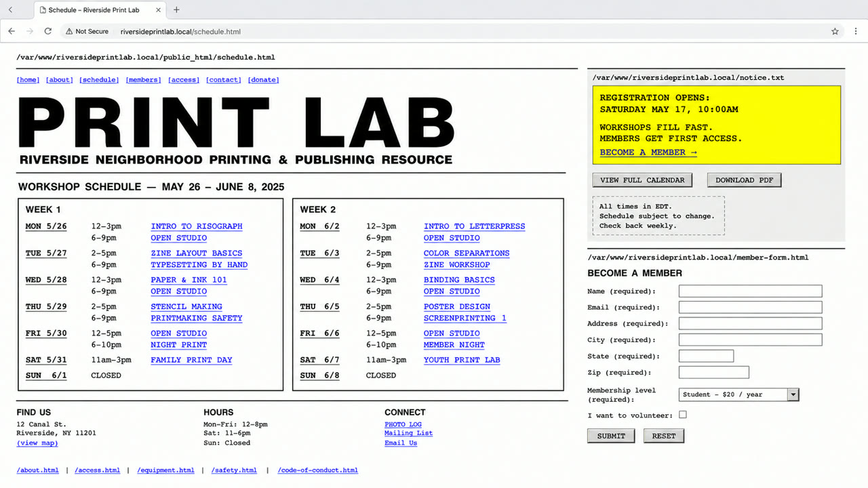Follow the BECOME A MEMBER → link

pos(648,152)
